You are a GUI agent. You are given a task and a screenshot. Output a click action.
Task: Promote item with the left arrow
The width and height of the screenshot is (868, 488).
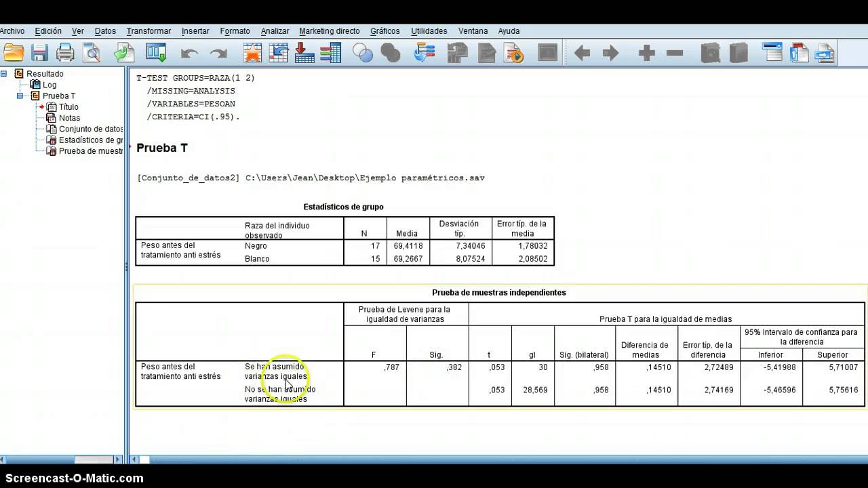pyautogui.click(x=582, y=53)
